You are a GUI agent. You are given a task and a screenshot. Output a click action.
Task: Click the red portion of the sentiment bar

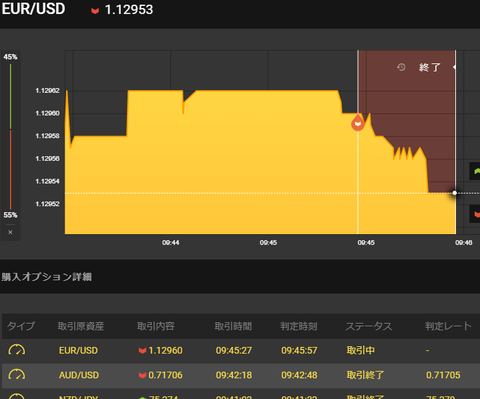pos(10,170)
